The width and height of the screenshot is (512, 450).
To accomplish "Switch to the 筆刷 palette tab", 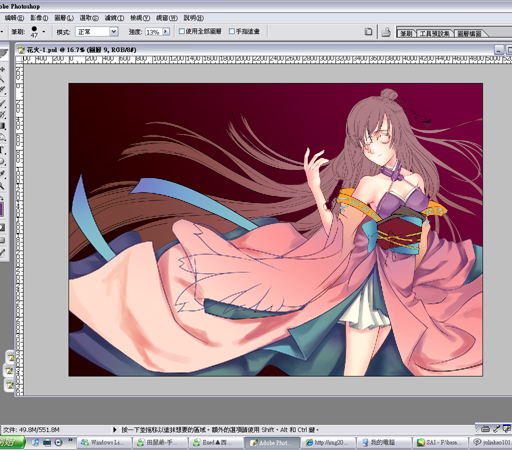I will 406,33.
